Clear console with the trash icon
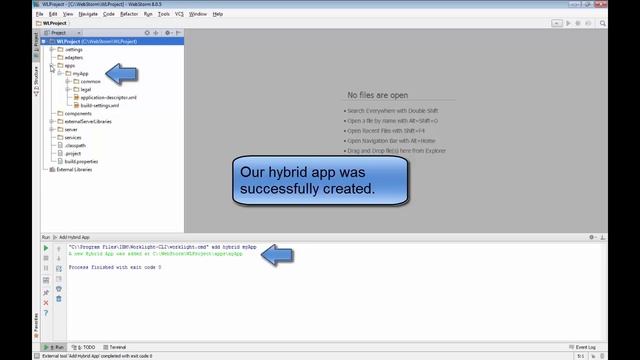The image size is (640, 360). click(x=59, y=299)
